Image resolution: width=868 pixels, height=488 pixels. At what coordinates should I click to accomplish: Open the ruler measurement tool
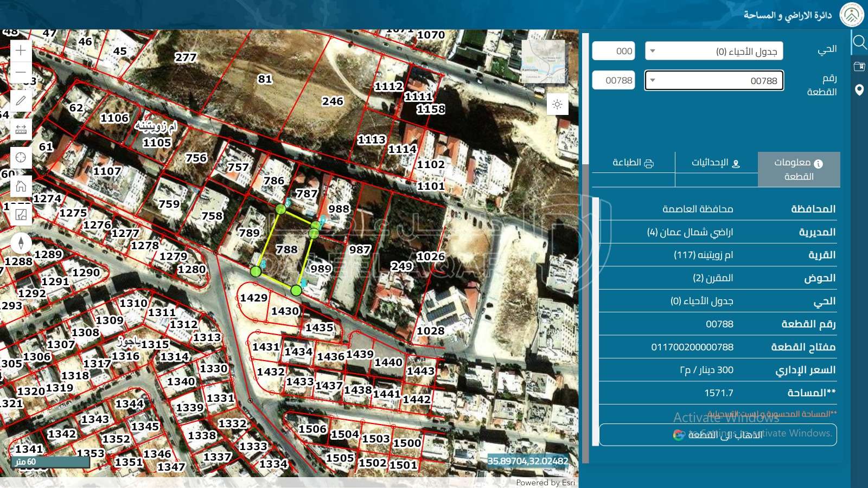point(21,129)
